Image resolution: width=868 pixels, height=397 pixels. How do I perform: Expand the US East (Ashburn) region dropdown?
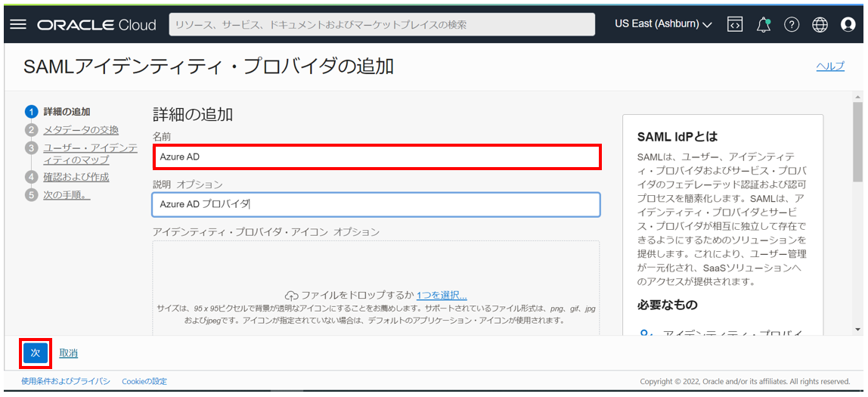pos(663,24)
